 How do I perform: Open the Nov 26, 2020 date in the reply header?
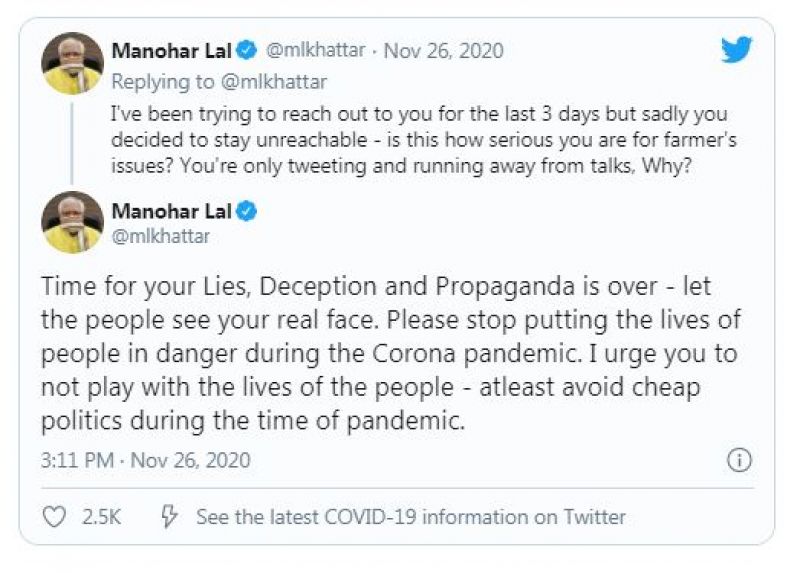coord(443,51)
